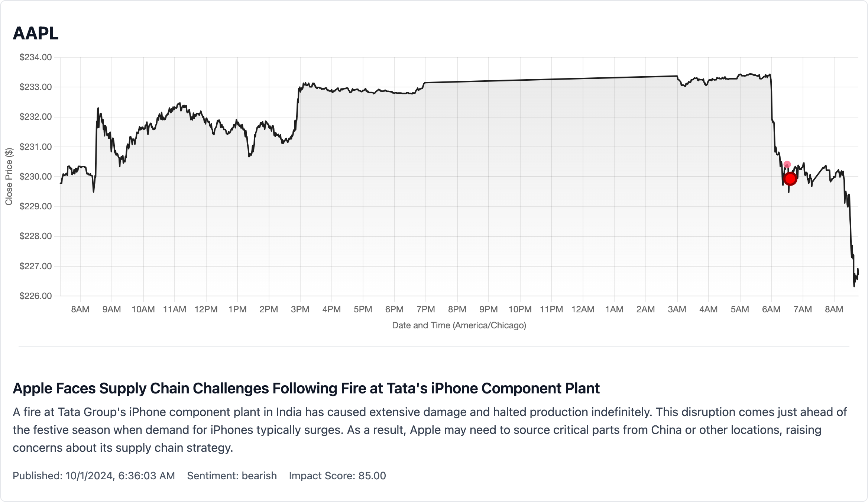868x502 pixels.
Task: Click the $226.00 y-axis label
Action: point(36,296)
